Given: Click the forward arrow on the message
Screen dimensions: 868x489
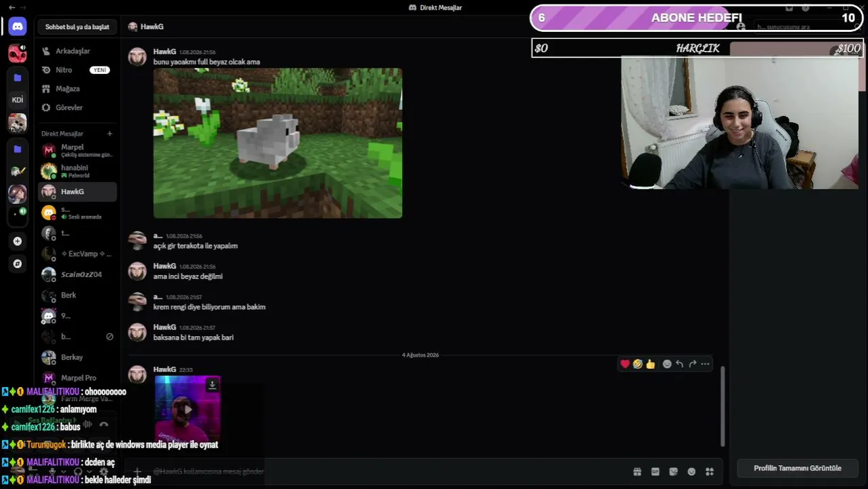Looking at the screenshot, I should coord(692,364).
